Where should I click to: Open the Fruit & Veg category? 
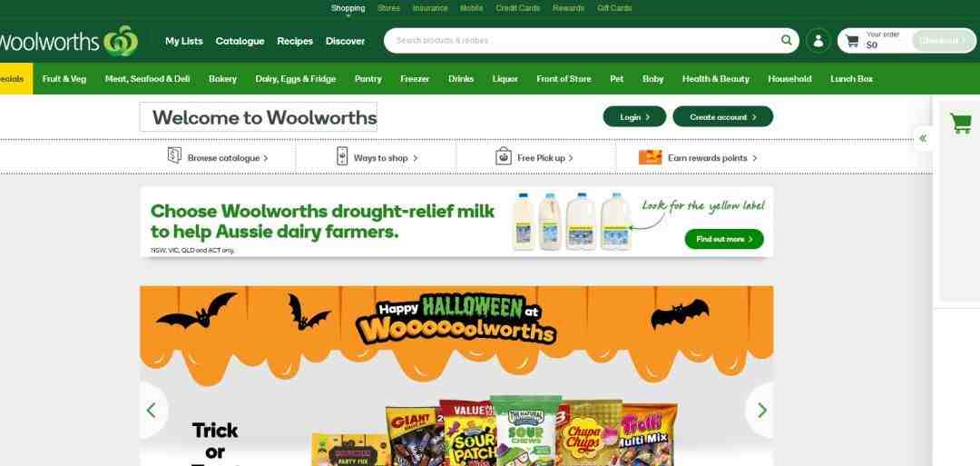[x=64, y=79]
